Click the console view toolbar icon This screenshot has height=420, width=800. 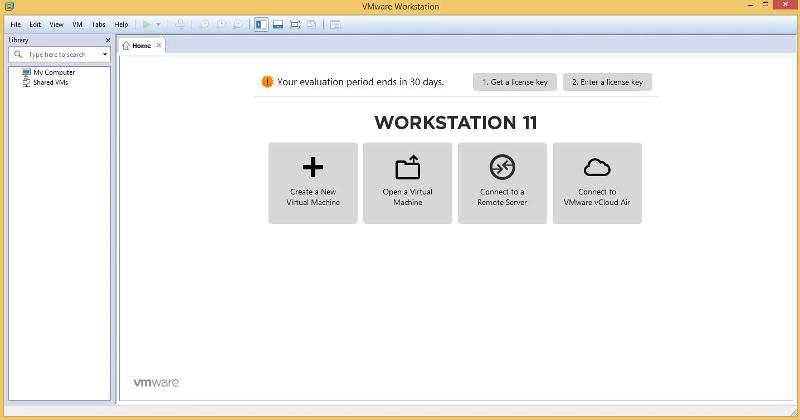pos(335,24)
